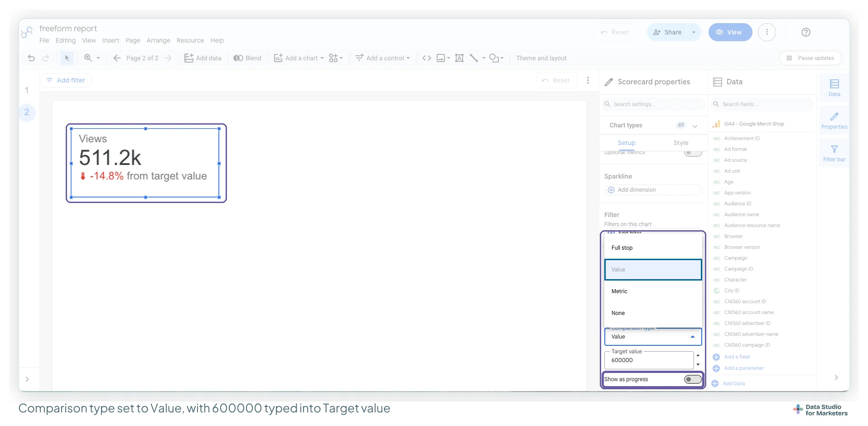This screenshot has height=426, width=868.
Task: Open the Arrange menu
Action: pos(158,40)
